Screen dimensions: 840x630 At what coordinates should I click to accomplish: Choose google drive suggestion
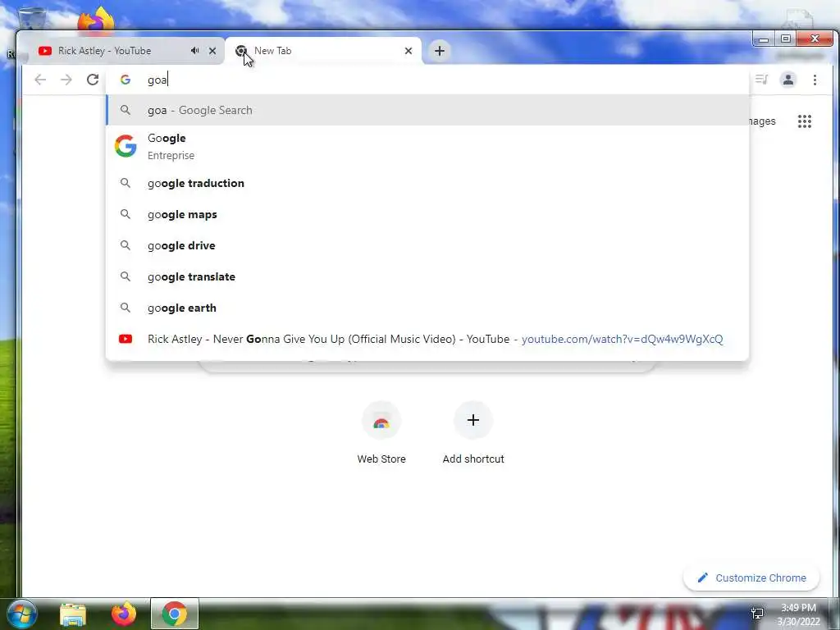(427, 245)
